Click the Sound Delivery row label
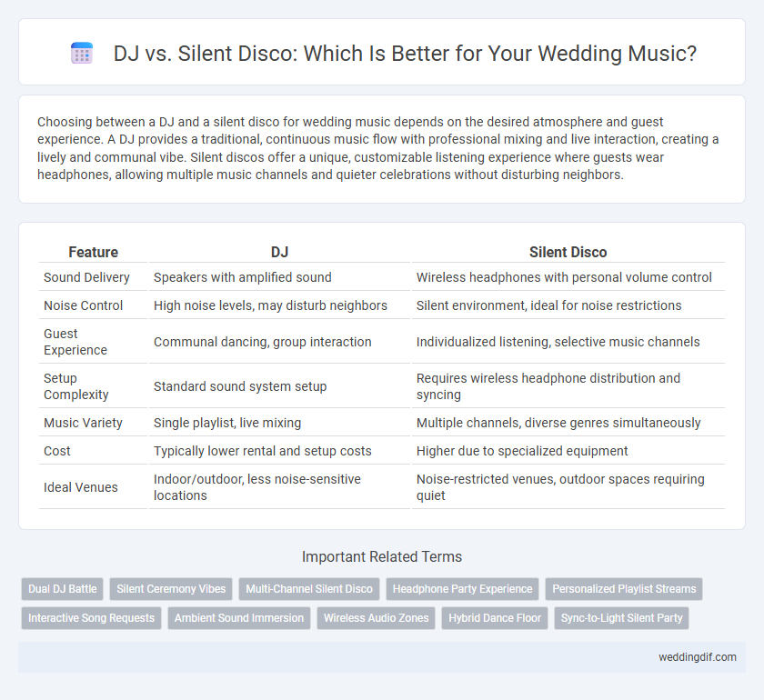Screen dimensions: 764x700 (86, 277)
